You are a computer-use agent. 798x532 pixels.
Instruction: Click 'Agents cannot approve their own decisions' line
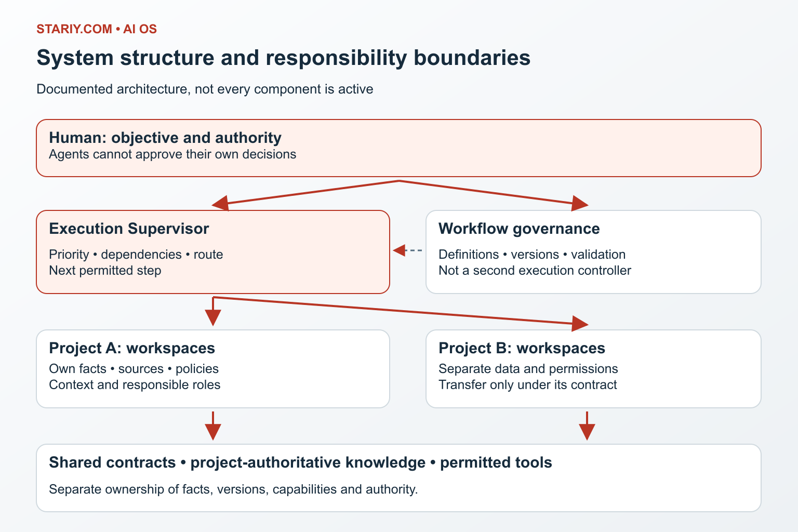pyautogui.click(x=172, y=154)
